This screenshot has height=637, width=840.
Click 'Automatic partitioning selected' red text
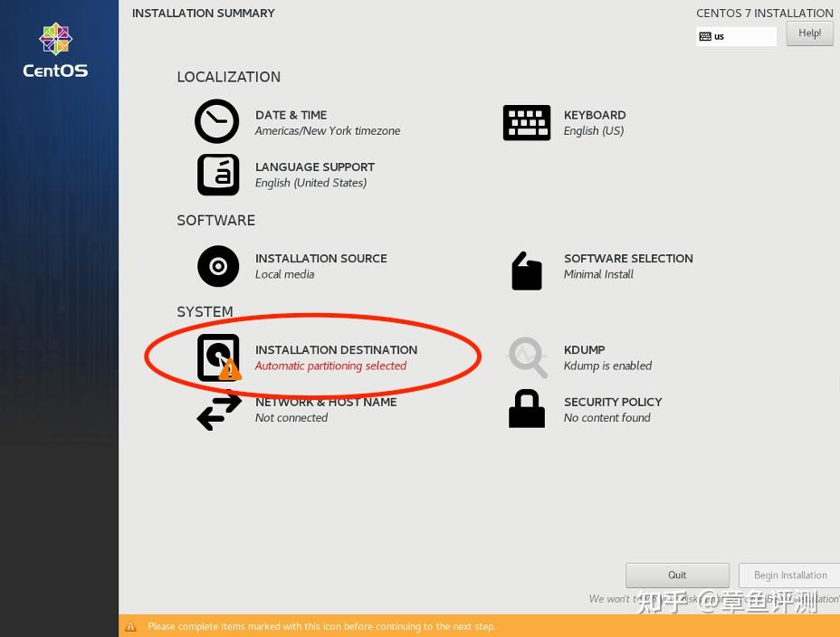pos(330,366)
